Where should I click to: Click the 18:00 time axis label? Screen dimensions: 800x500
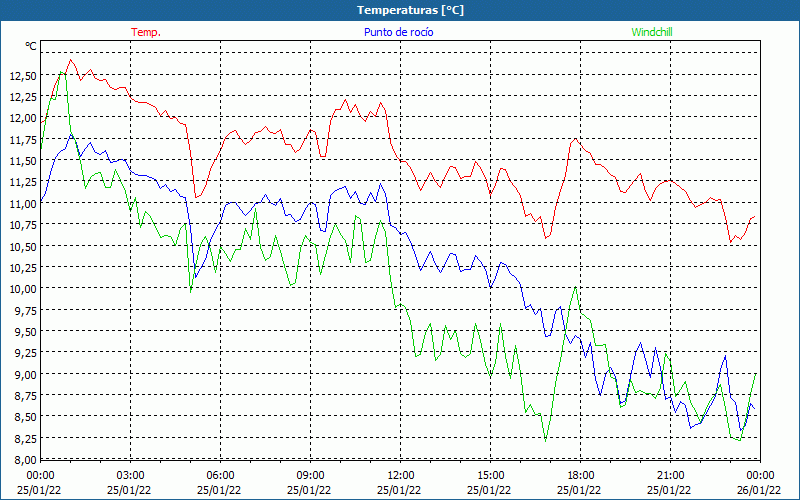[x=581, y=476]
